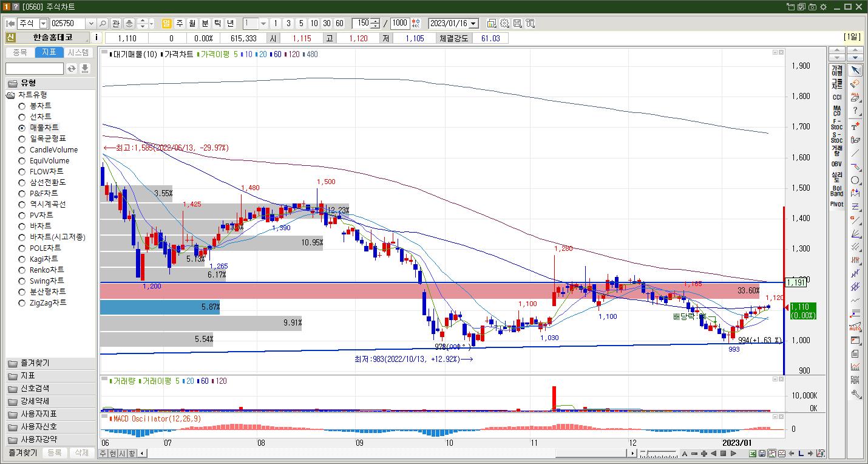Click the 관 button in toolbar
The image size is (868, 464).
point(116,24)
